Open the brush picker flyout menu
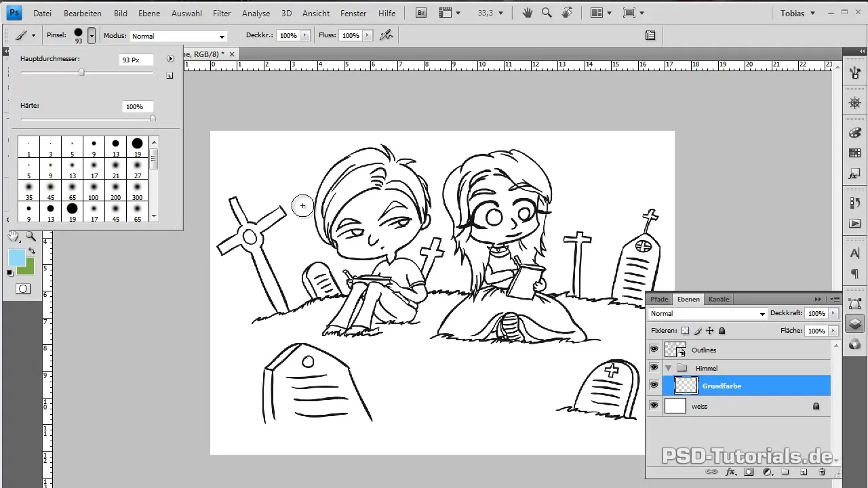The image size is (868, 488). coord(170,59)
